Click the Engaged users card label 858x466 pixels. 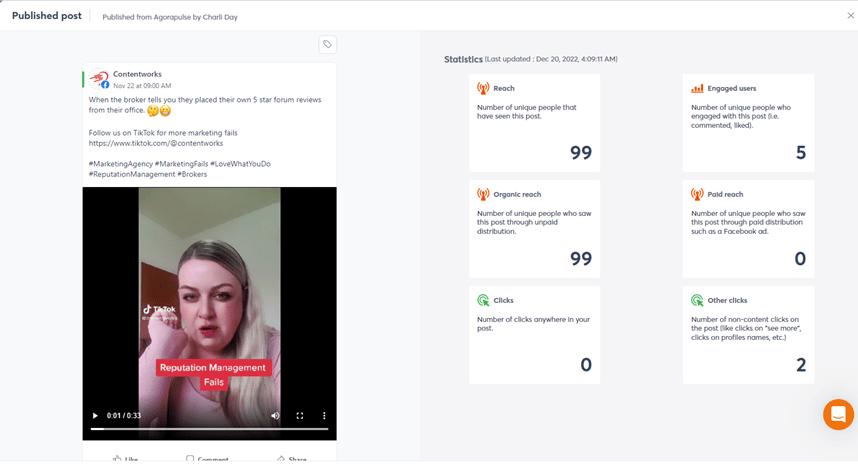coord(732,88)
